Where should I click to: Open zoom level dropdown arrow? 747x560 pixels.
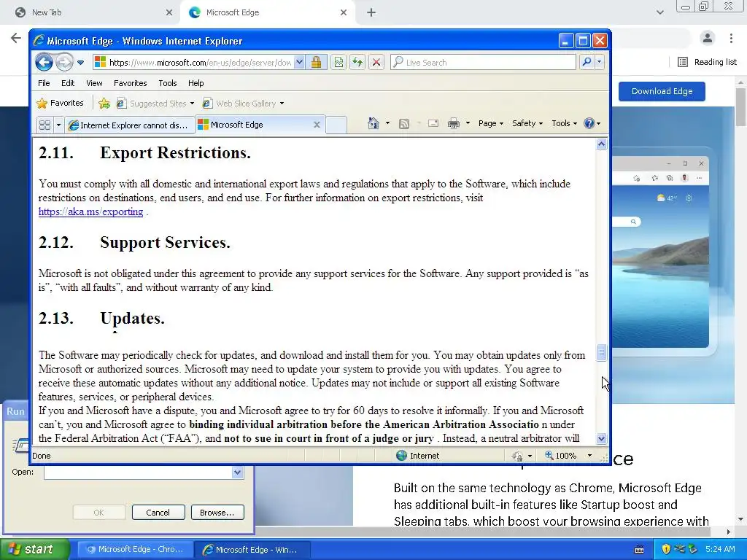pos(589,456)
